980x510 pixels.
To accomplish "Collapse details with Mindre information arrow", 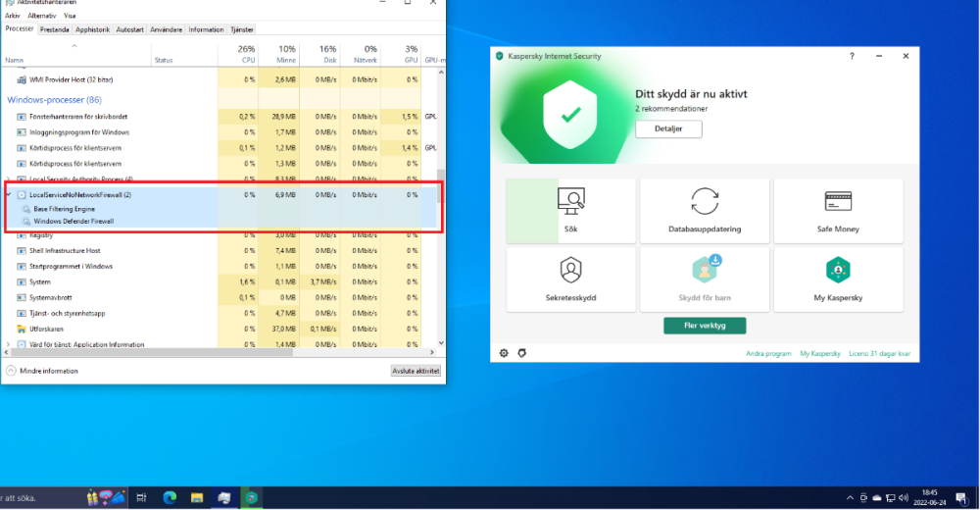I will pyautogui.click(x=11, y=371).
